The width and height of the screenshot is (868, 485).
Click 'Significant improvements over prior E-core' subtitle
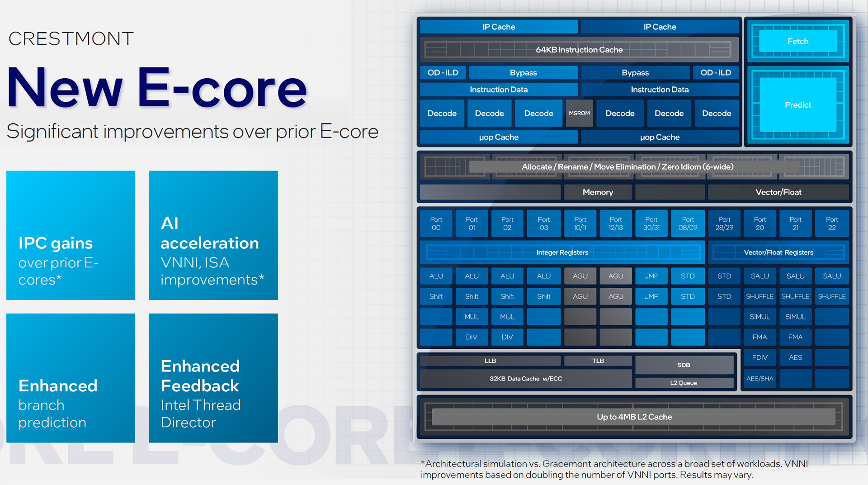click(193, 132)
